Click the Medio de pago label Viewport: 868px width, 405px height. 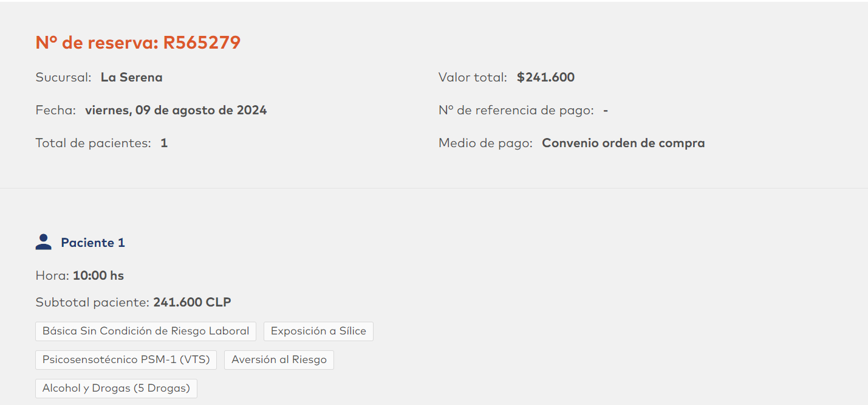[x=485, y=143]
